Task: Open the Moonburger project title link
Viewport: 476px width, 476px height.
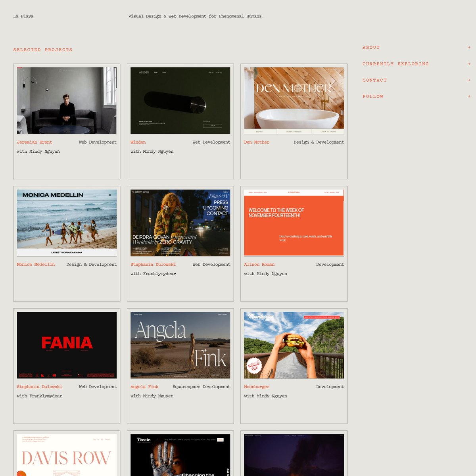Action: (x=257, y=387)
